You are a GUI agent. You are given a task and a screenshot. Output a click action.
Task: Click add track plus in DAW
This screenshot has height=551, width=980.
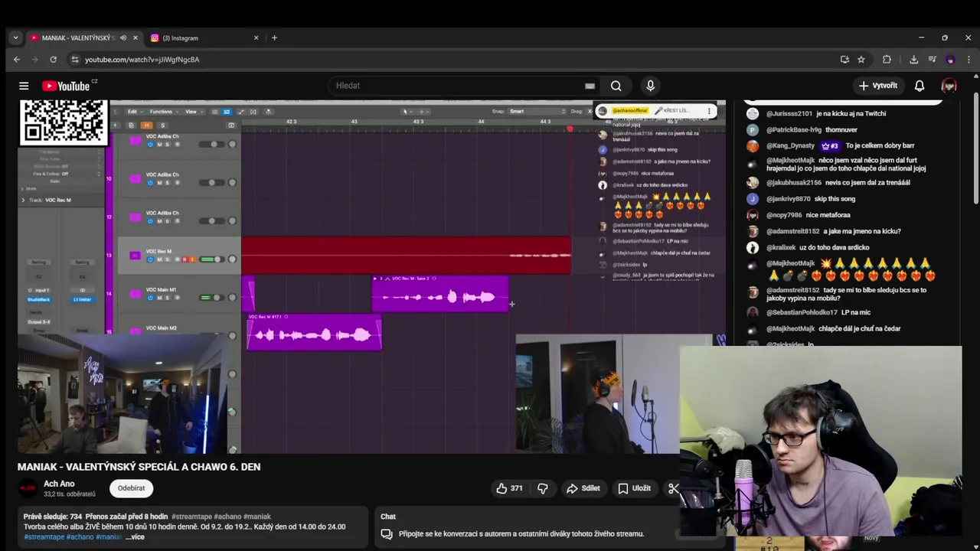point(116,125)
